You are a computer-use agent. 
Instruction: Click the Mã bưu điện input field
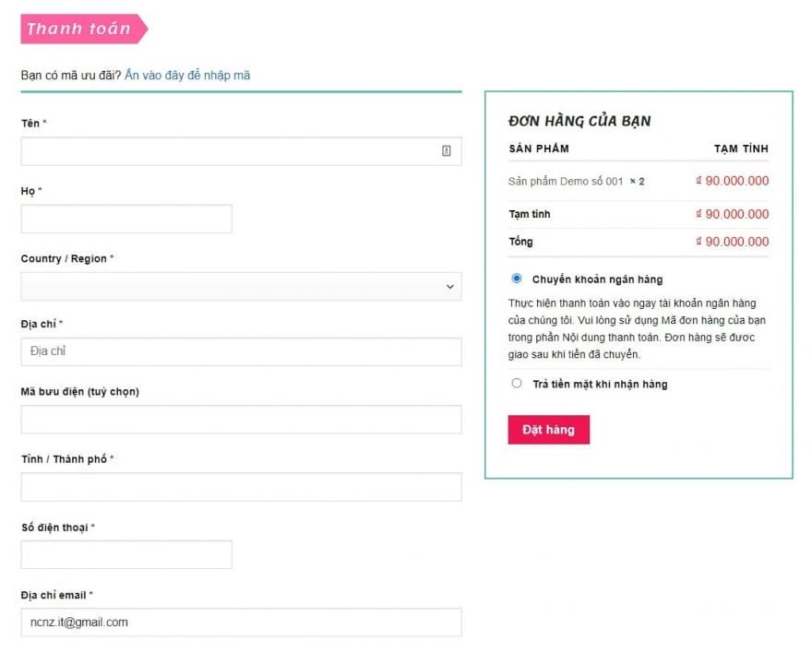(x=242, y=420)
